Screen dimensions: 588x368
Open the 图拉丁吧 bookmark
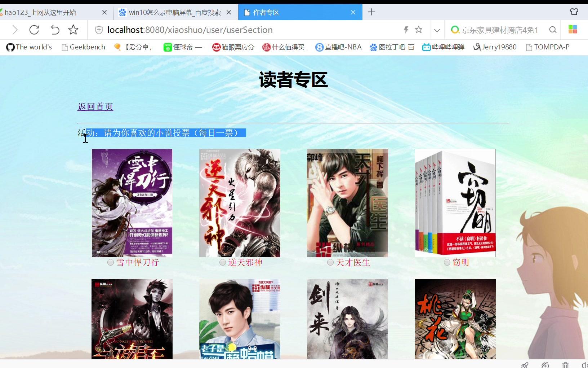point(392,47)
